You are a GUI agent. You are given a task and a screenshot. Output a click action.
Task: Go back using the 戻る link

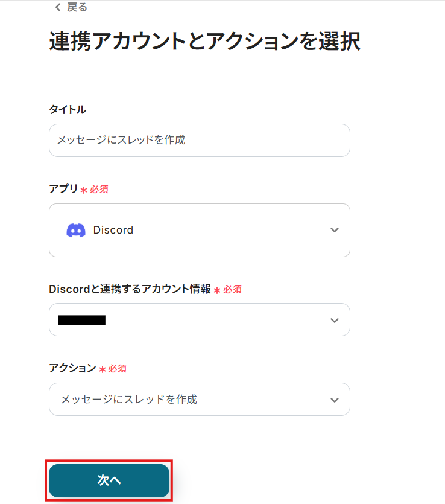coord(78,7)
